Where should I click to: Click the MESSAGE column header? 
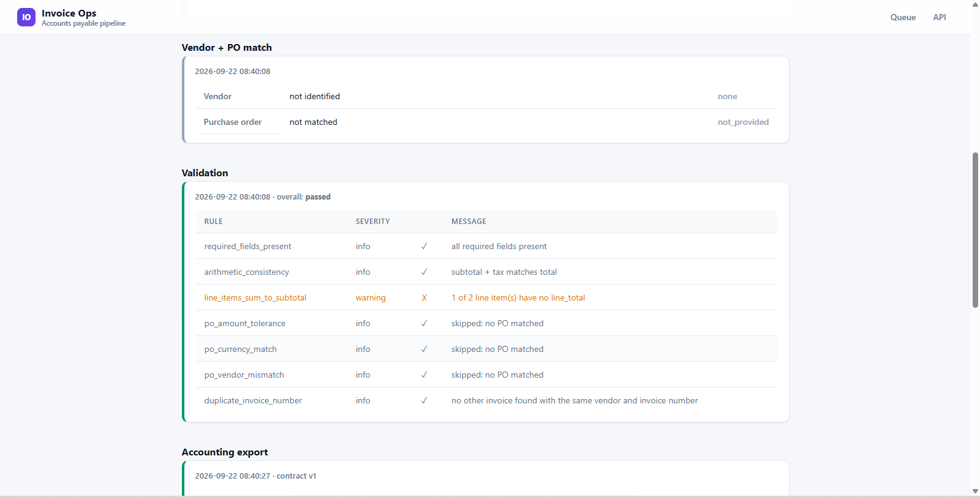(x=469, y=222)
